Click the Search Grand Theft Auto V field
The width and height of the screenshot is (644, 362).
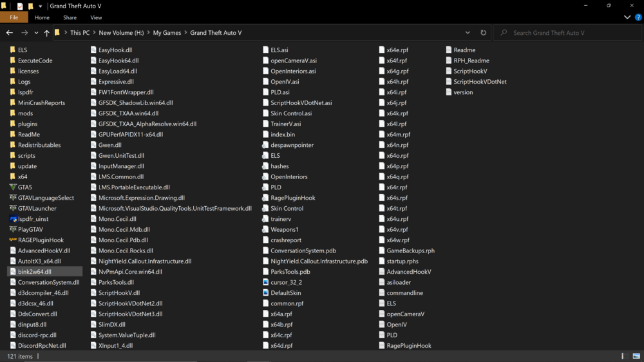[568, 33]
